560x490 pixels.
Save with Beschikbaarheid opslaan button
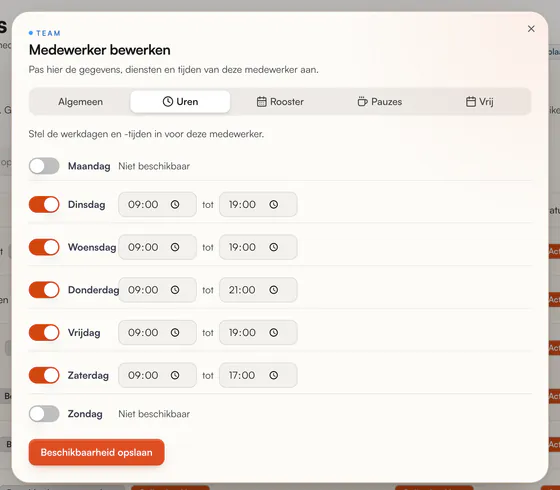click(96, 452)
